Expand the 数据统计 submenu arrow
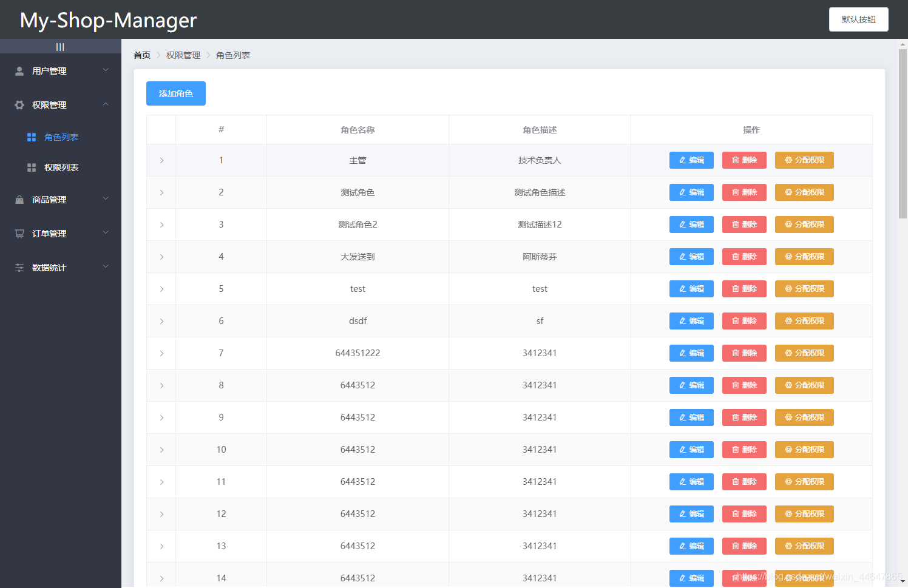Viewport: 908px width, 588px height. tap(106, 267)
